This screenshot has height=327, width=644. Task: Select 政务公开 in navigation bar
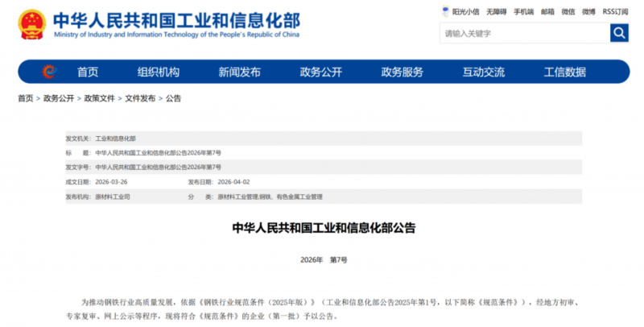(x=321, y=72)
